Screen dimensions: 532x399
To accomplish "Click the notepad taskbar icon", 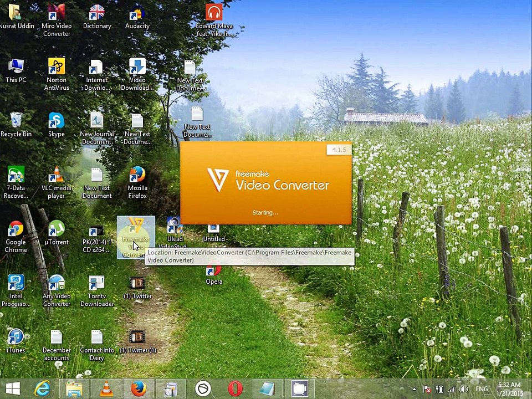I will tap(267, 388).
